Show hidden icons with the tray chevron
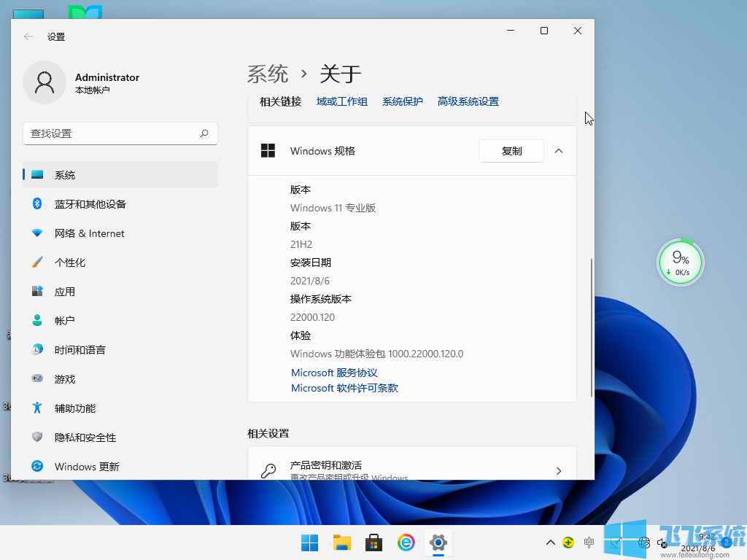 pos(550,542)
